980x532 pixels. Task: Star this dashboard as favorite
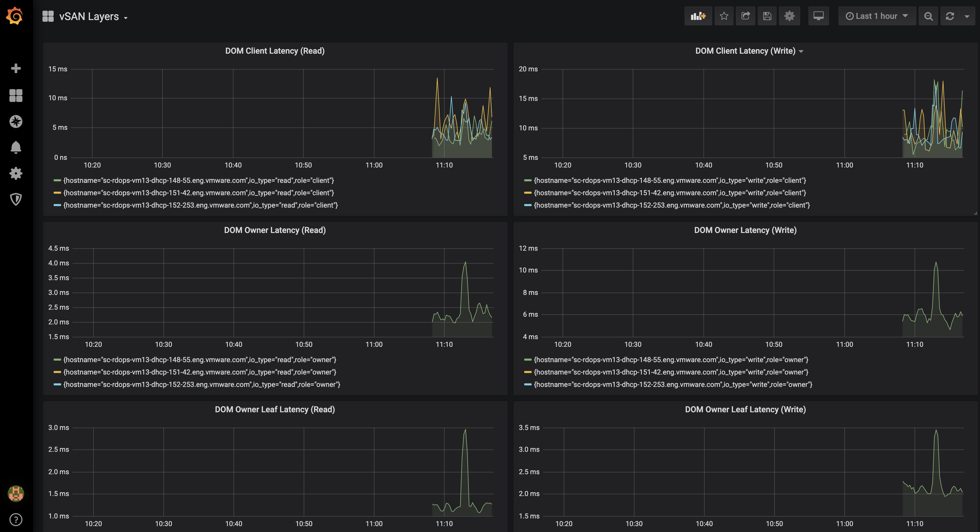[x=724, y=16]
